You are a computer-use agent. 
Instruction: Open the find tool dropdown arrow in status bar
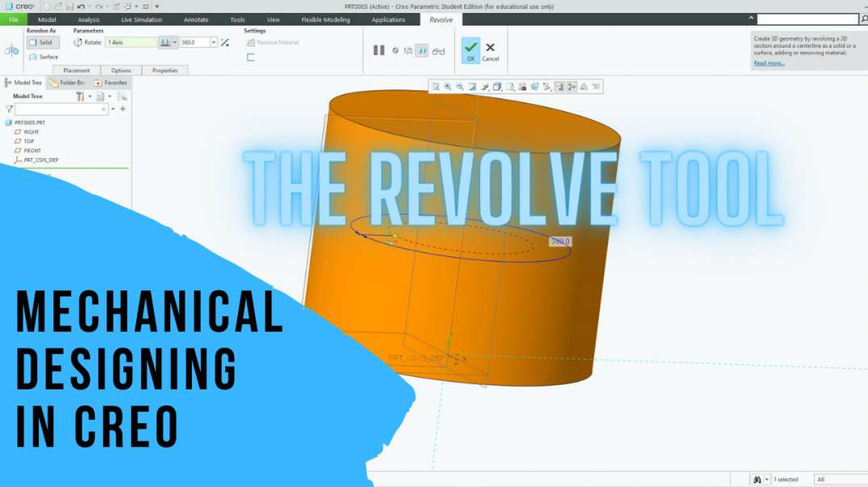[766, 479]
